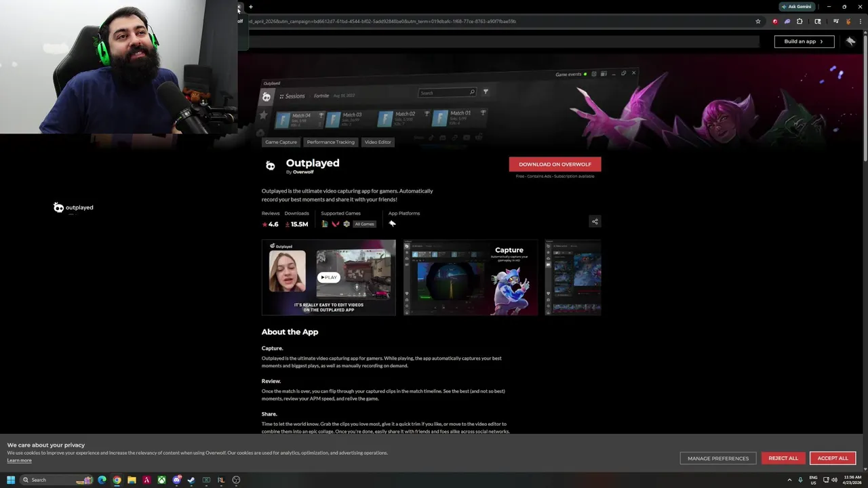Click the Ask Gemini button
The height and width of the screenshot is (488, 868).
796,7
